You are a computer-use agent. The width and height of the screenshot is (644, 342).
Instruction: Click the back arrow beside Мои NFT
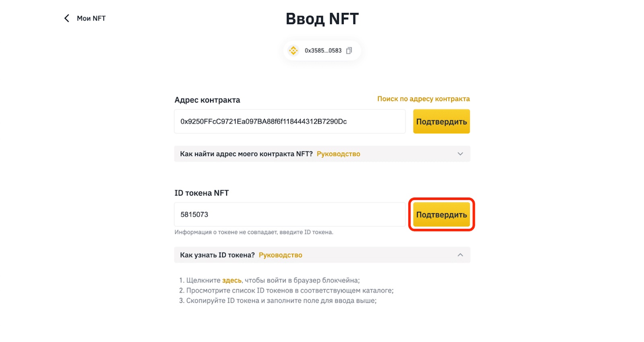[x=66, y=18]
